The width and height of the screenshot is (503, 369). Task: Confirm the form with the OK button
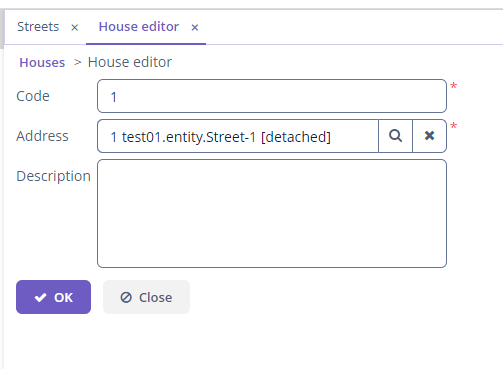(53, 297)
